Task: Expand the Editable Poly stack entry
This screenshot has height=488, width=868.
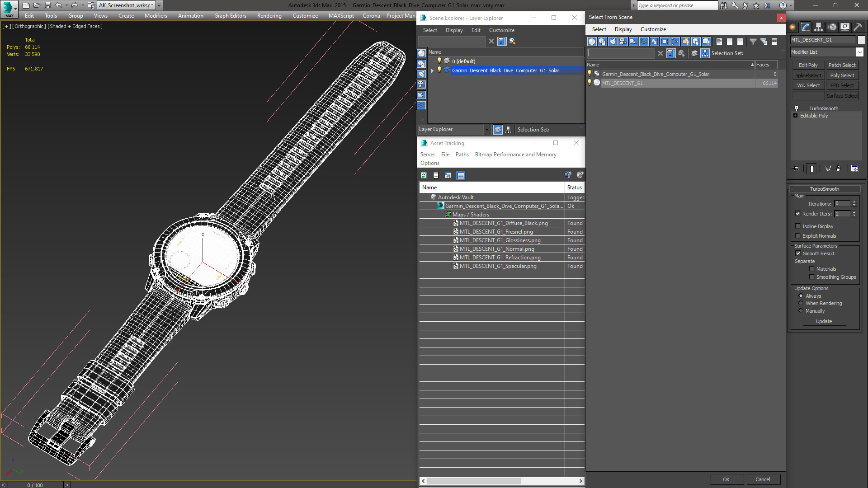Action: pyautogui.click(x=795, y=116)
